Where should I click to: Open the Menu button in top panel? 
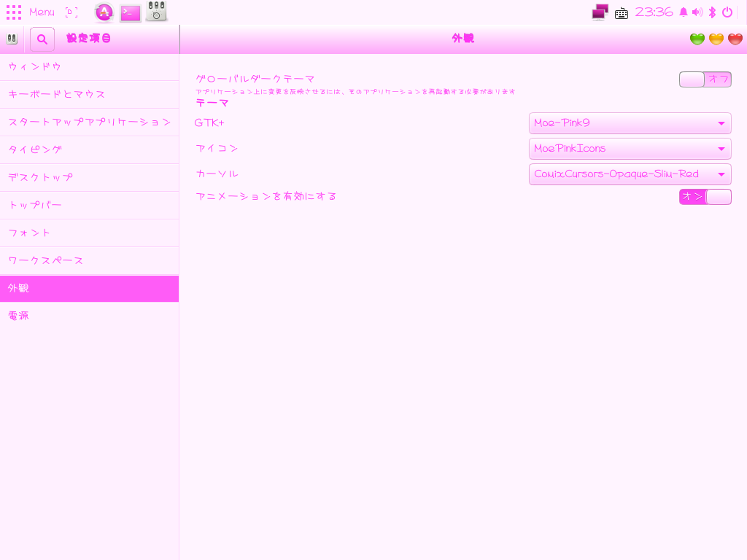point(30,12)
